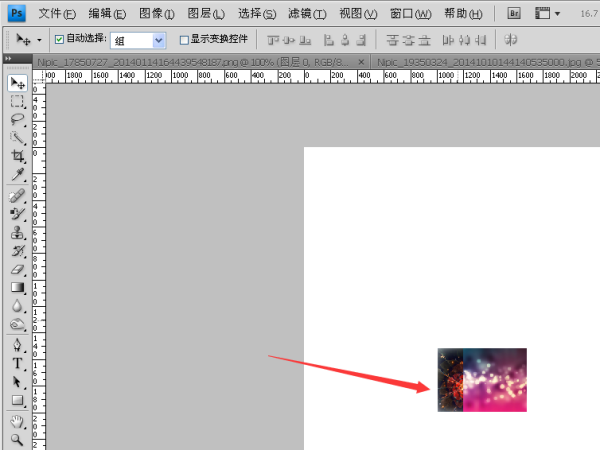
Task: Switch to the Nipic_19350324 jpg document tab
Action: point(486,62)
